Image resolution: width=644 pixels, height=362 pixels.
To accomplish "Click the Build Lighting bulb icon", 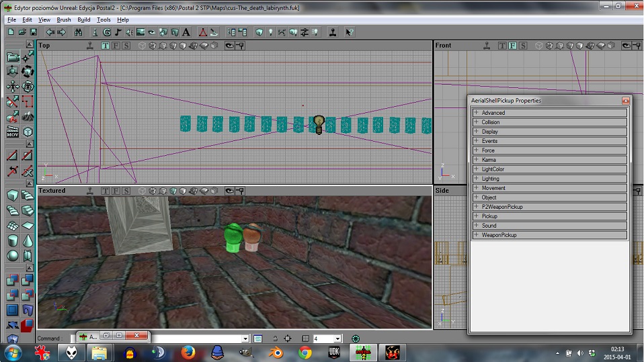I will pos(270,32).
